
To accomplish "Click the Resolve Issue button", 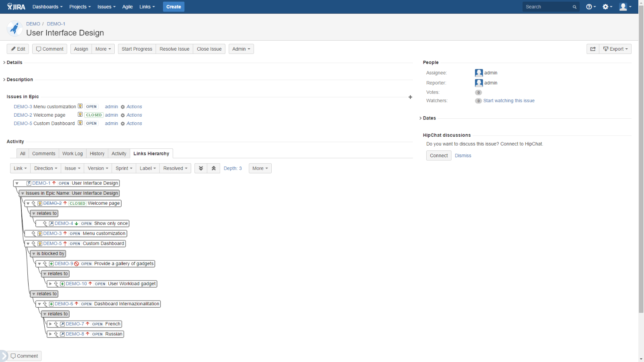I will (x=174, y=49).
